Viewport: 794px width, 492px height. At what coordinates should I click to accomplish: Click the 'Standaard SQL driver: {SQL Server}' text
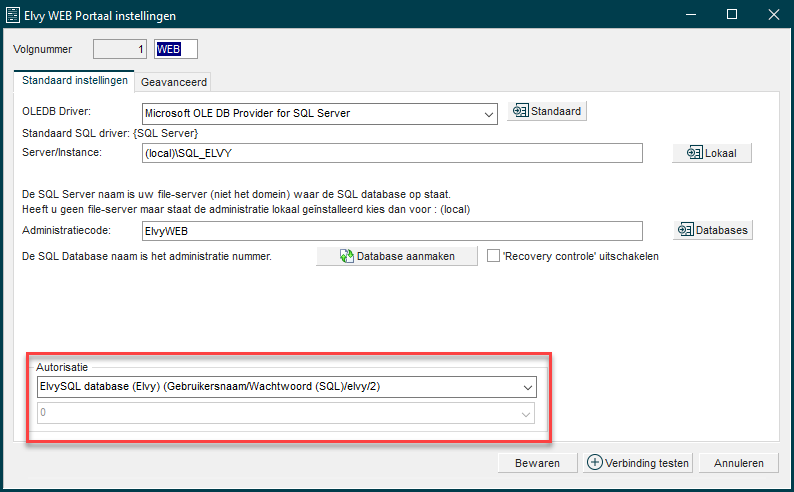110,133
